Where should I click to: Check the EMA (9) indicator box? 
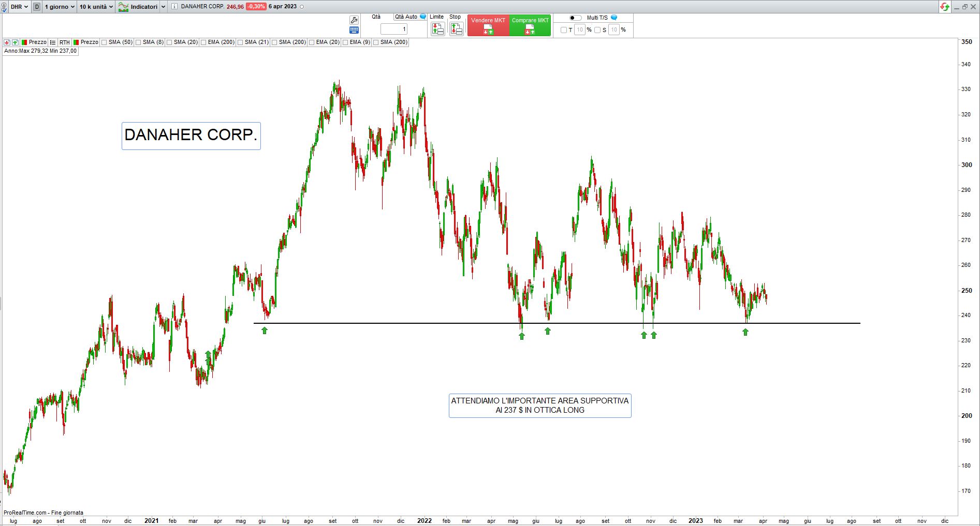pos(345,42)
